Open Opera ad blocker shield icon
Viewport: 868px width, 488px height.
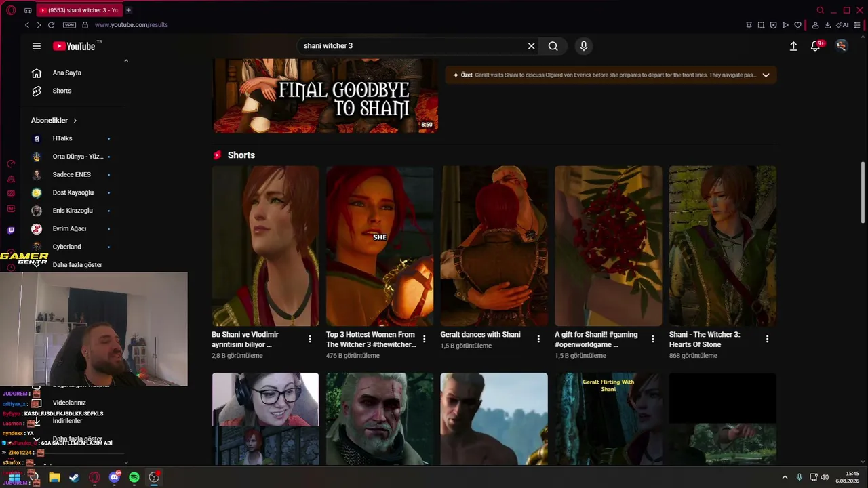pos(773,25)
